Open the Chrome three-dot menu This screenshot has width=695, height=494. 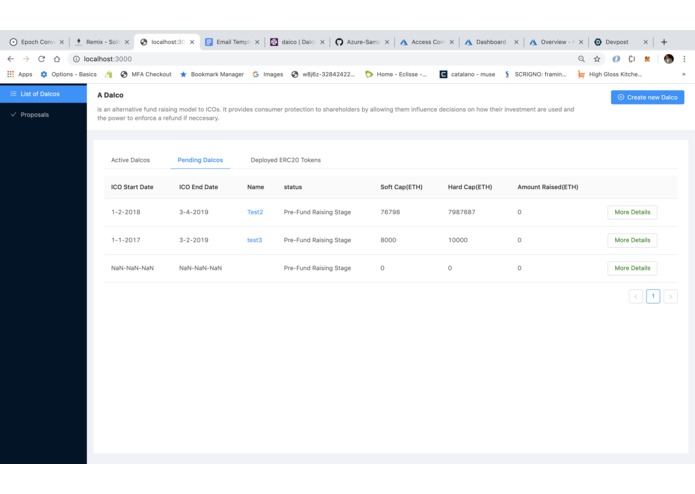click(684, 59)
